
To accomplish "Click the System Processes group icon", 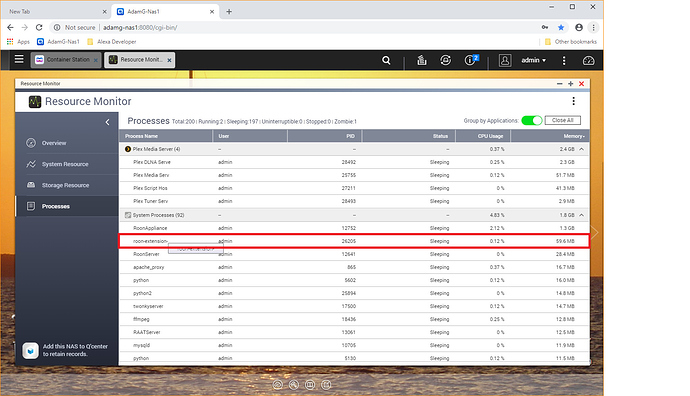I will pos(128,215).
